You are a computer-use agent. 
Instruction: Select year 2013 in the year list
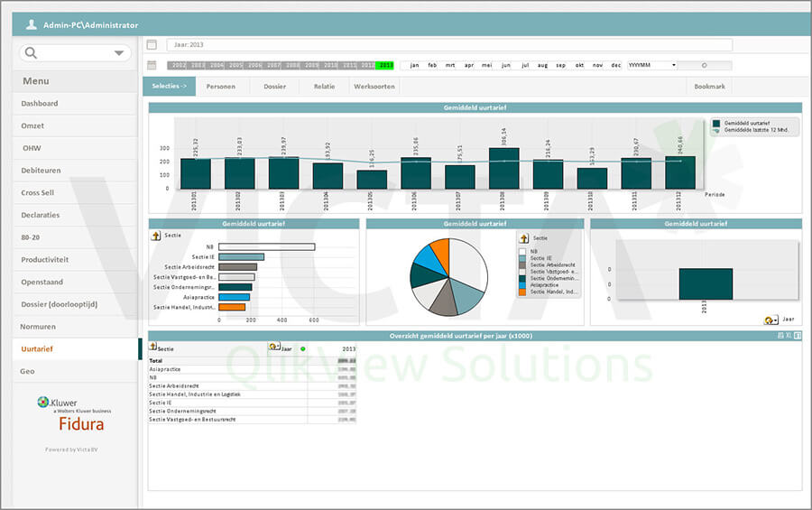[384, 65]
